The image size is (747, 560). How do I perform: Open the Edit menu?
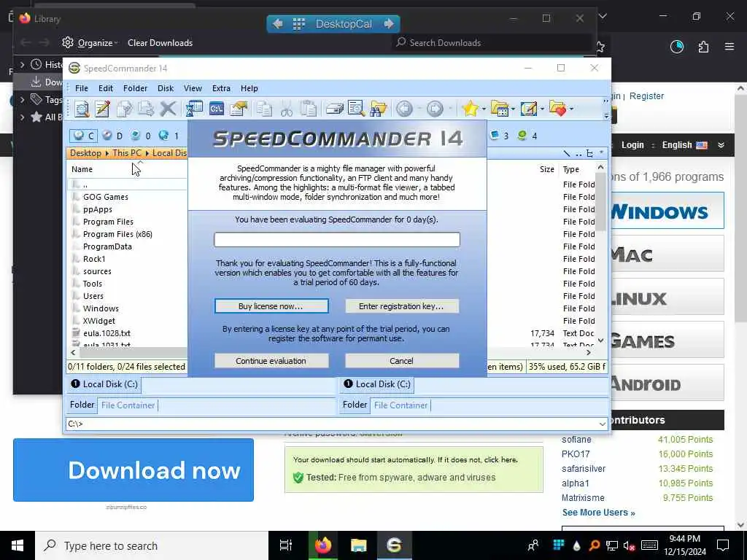pyautogui.click(x=106, y=88)
